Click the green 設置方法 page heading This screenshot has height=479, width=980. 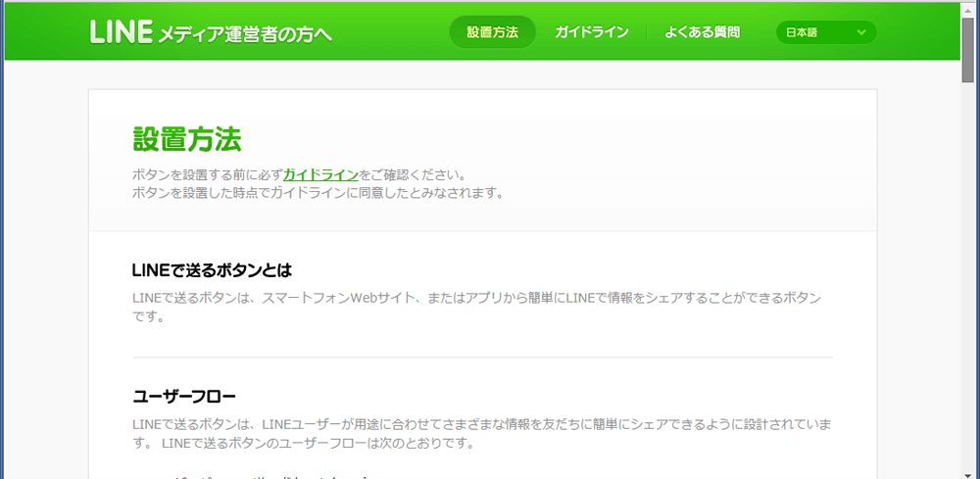(186, 139)
